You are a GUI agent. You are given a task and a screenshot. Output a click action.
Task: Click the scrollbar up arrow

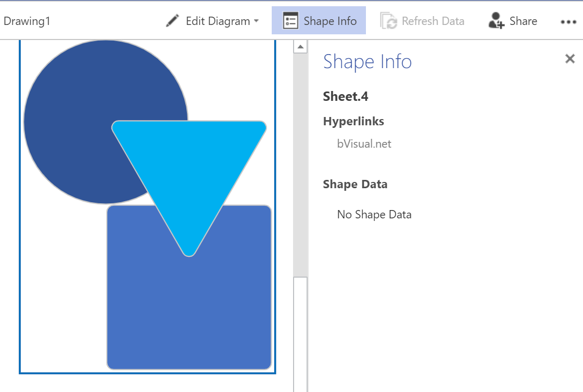tap(300, 46)
